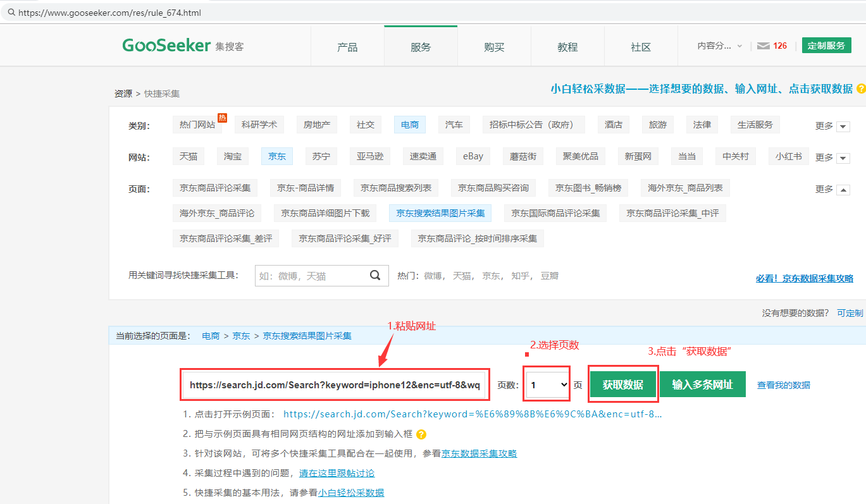This screenshot has height=504, width=866.
Task: Select the 京东商品搜索列表 page
Action: click(396, 188)
